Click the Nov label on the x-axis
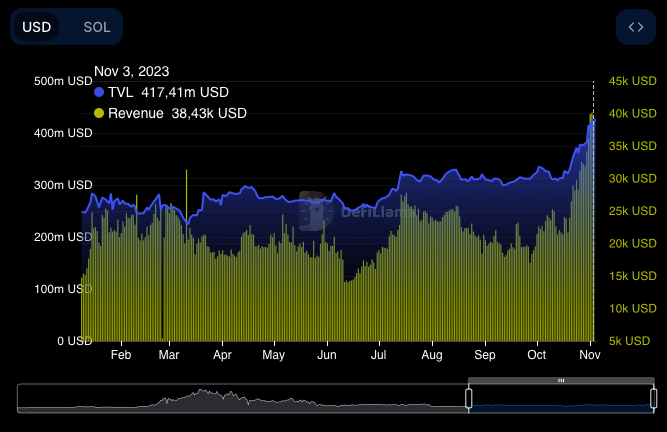Screen dimensions: 667x432 [590, 355]
